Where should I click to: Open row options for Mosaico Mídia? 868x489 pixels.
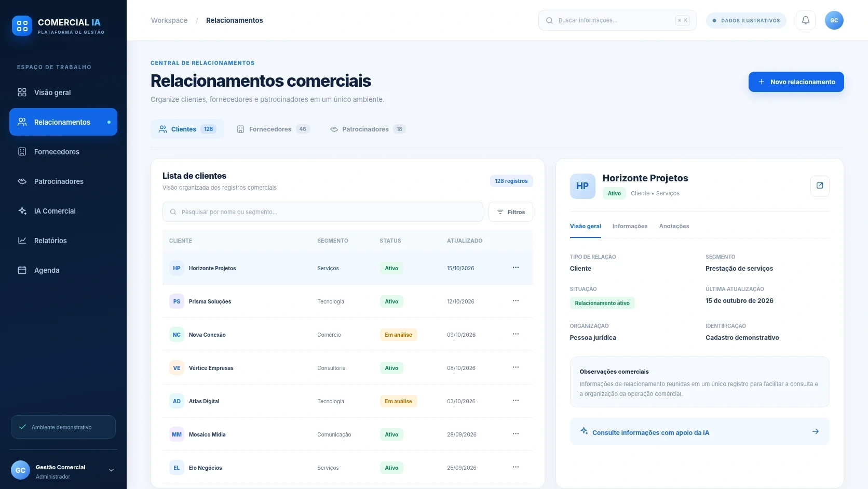(516, 434)
